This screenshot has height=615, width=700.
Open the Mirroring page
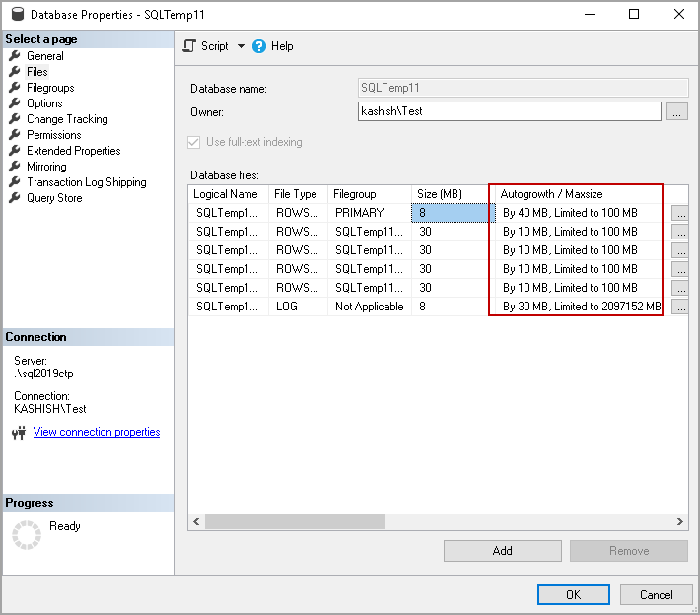pos(46,167)
